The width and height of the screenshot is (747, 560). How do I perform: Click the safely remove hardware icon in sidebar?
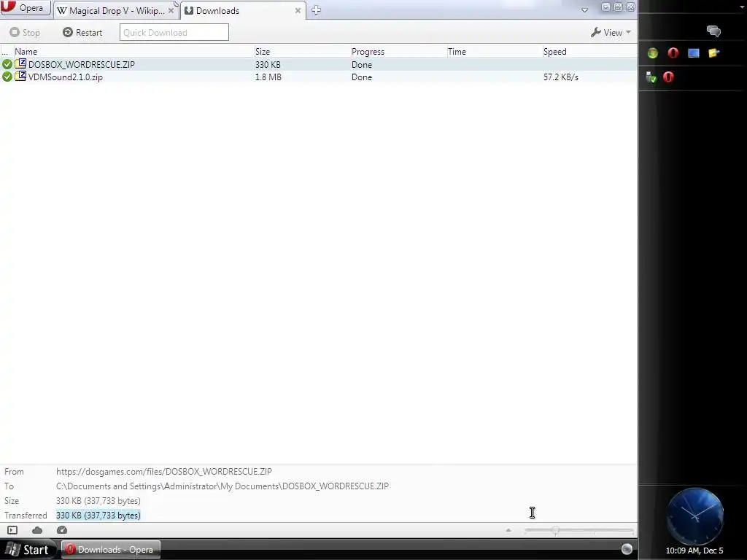[651, 77]
